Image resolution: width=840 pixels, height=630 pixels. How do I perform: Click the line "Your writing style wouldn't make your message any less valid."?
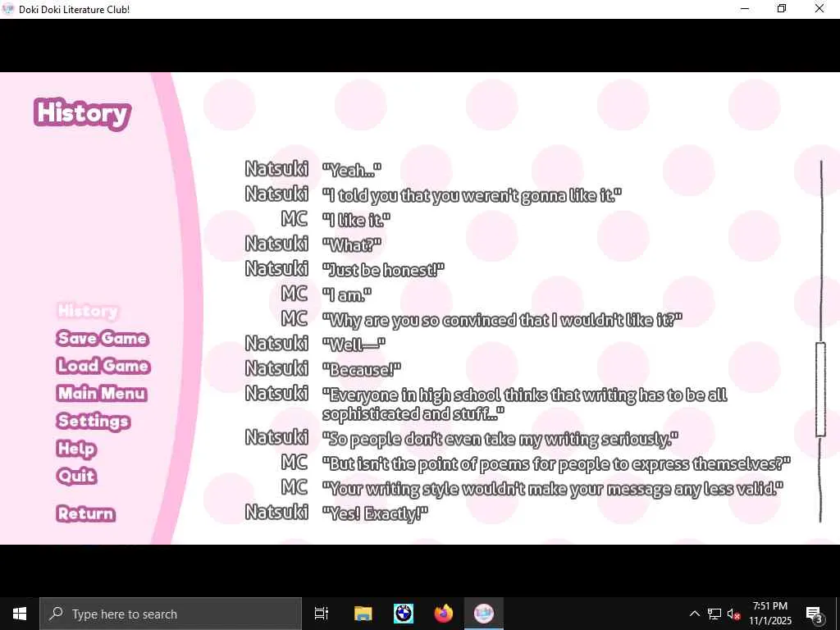click(553, 489)
